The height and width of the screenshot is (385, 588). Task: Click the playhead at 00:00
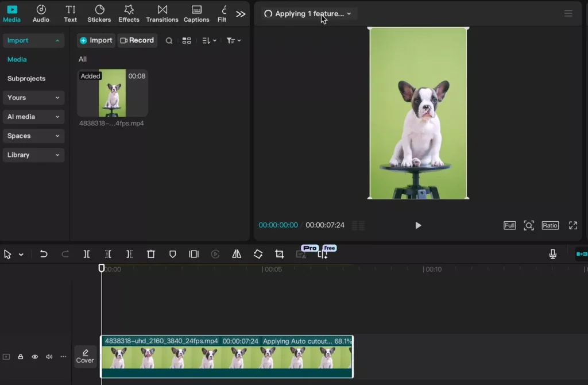pos(101,268)
